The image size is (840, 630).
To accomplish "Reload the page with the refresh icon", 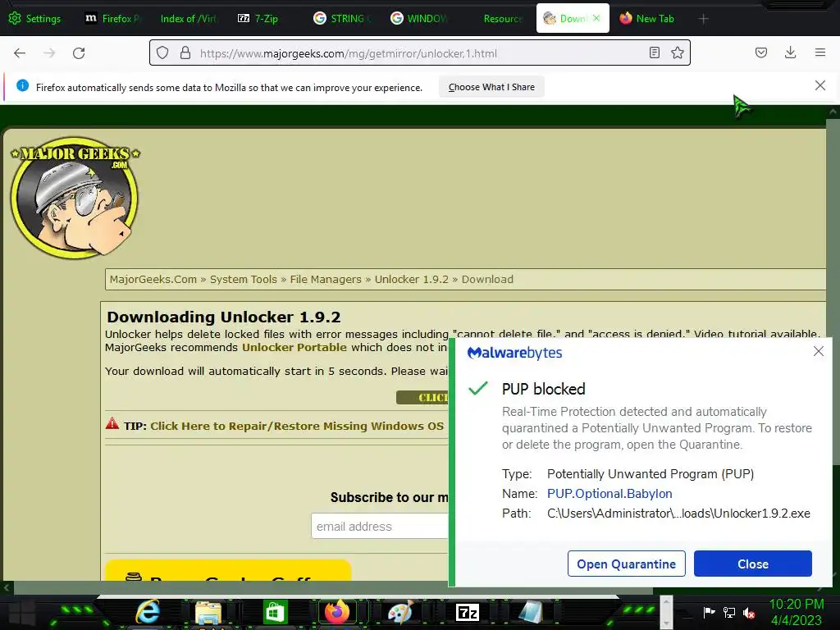I will click(x=79, y=53).
